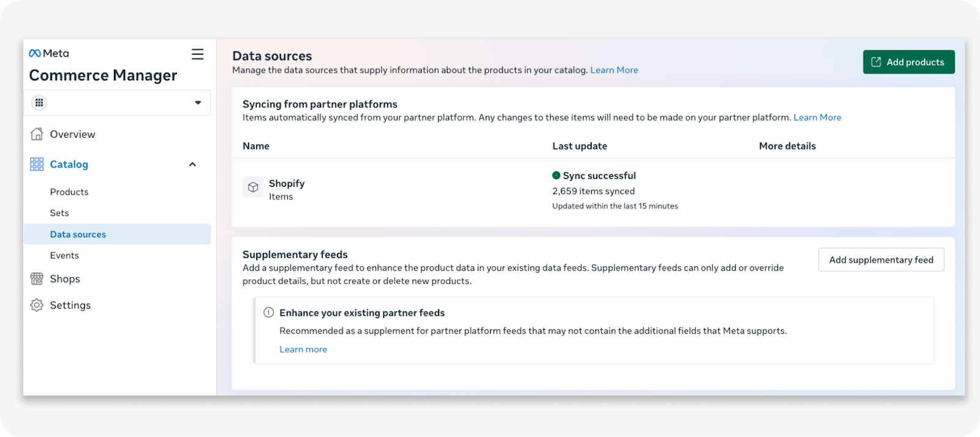Click the Meta logo
The width and height of the screenshot is (980, 437).
[49, 53]
